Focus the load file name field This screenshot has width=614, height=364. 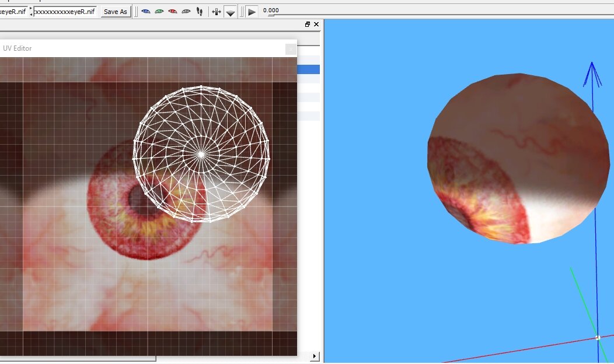click(x=13, y=11)
